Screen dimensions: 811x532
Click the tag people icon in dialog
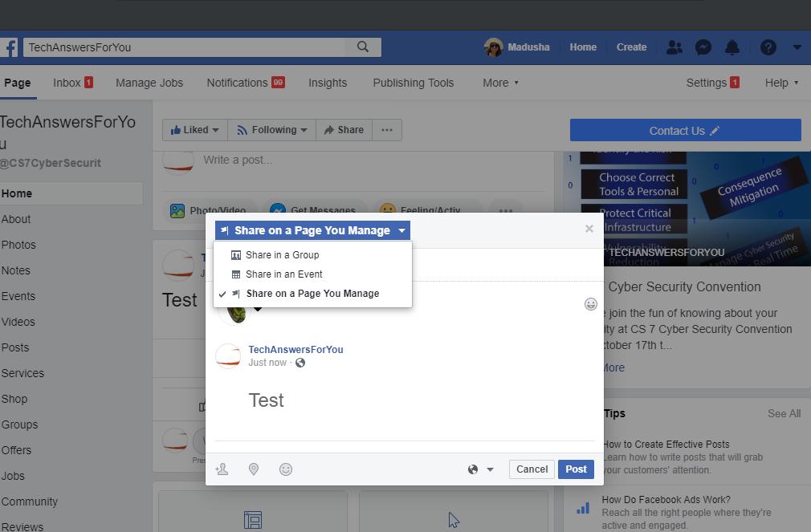222,469
